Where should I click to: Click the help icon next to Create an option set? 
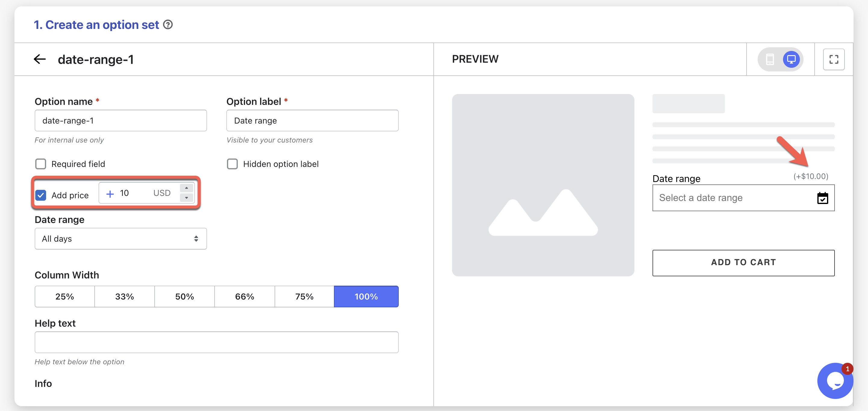click(x=168, y=25)
